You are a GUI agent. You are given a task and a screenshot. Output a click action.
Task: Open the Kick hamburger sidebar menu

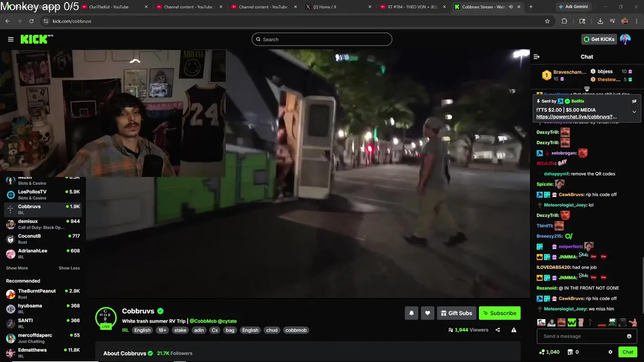pos(11,39)
